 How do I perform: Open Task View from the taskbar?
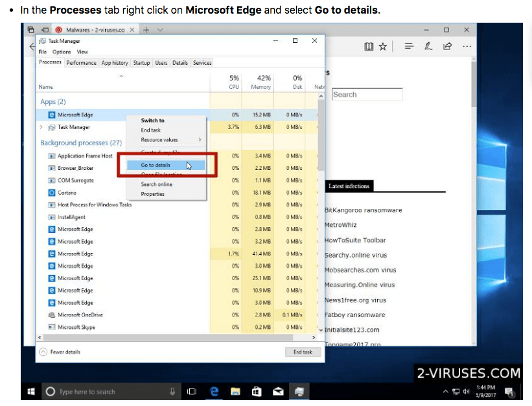click(x=192, y=392)
